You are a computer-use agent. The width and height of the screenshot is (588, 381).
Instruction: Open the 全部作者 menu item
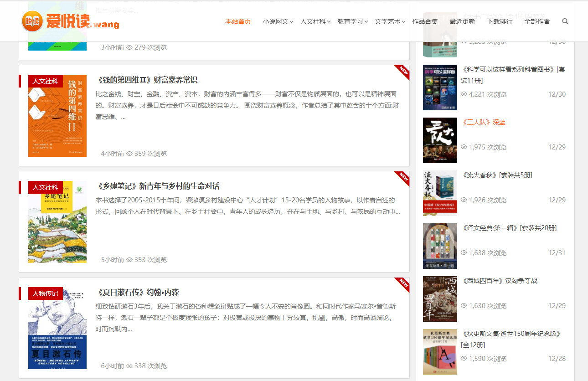pos(537,21)
